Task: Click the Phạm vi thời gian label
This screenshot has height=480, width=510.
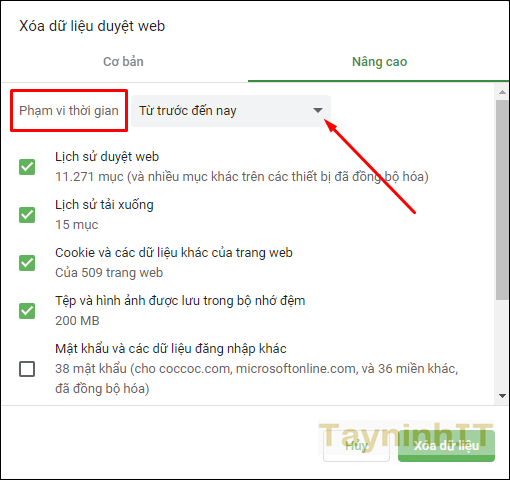Action: [69, 111]
